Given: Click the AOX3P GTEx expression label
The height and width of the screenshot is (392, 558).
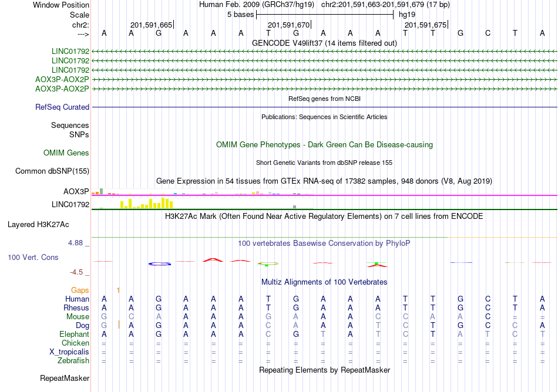Looking at the screenshot, I should 76,191.
